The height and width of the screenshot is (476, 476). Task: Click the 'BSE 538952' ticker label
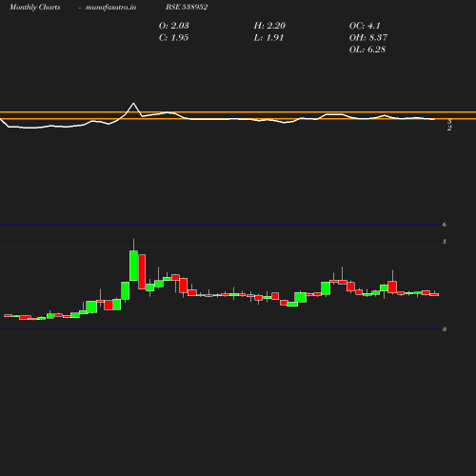(x=187, y=7)
